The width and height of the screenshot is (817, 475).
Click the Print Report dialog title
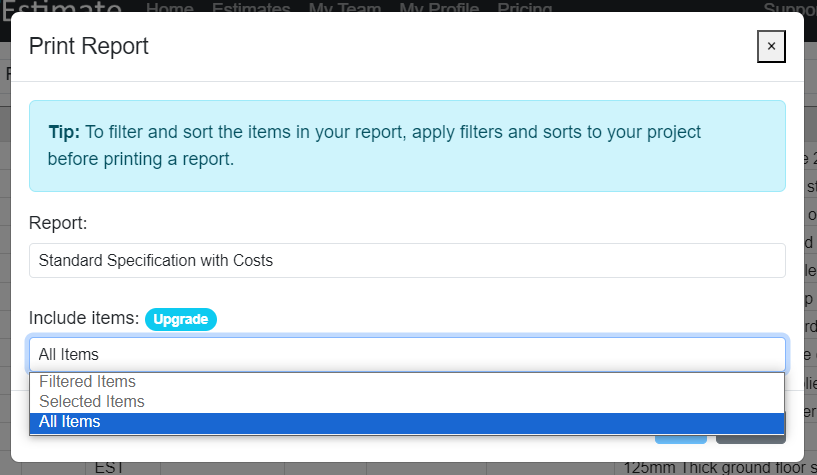(89, 46)
